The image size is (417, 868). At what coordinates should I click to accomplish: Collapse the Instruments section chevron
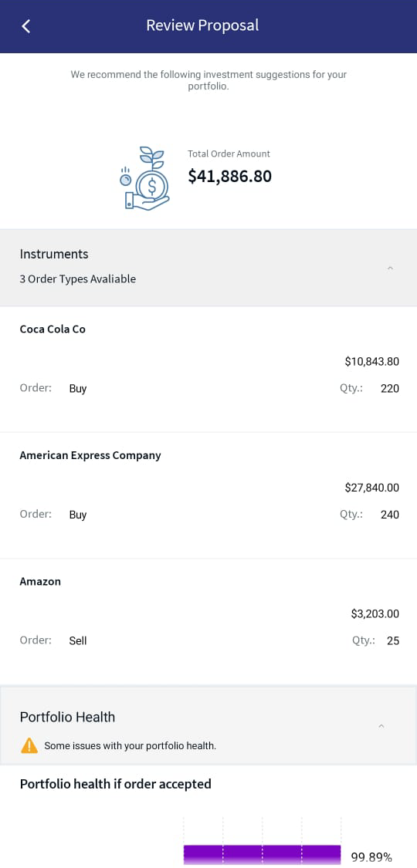pos(390,268)
